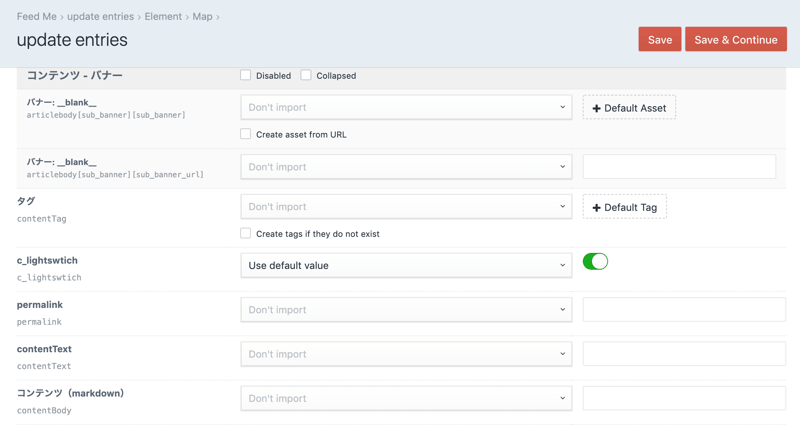Open the sub_banner import dropdown
The width and height of the screenshot is (800, 434).
(x=406, y=107)
